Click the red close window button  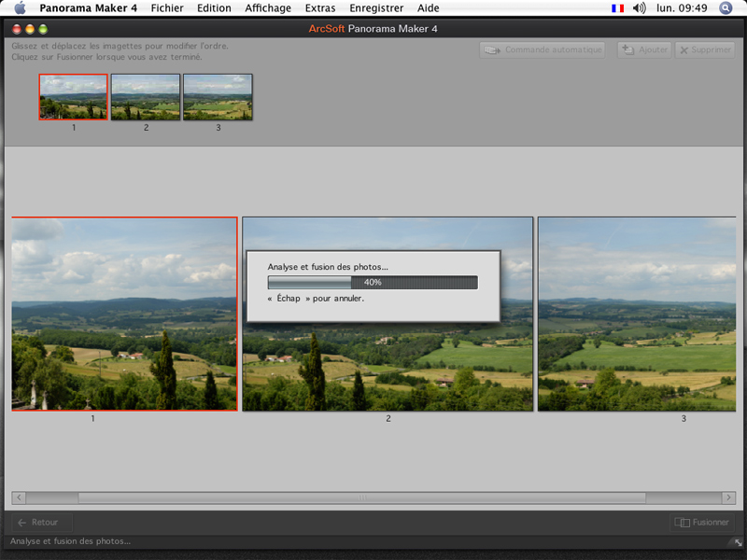tap(17, 29)
